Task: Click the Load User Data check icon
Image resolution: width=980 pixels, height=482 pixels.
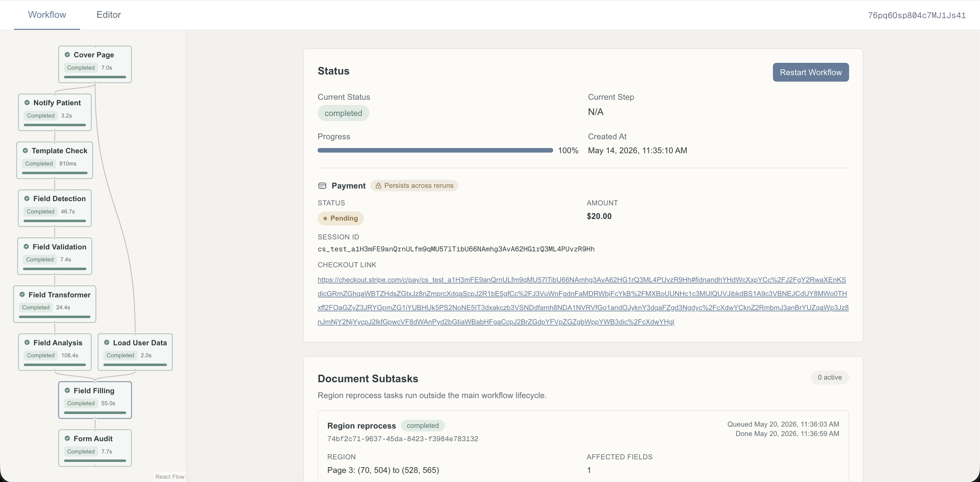Action: pos(107,342)
